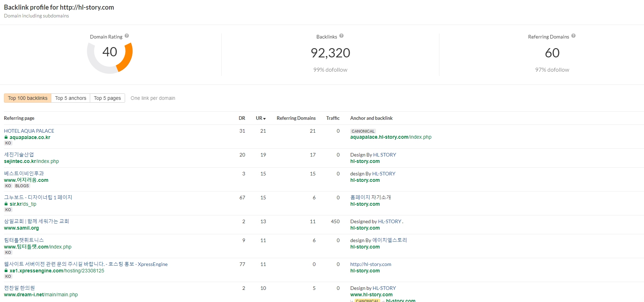
Task: Switch to the Top 5 anchors tab
Action: click(71, 98)
